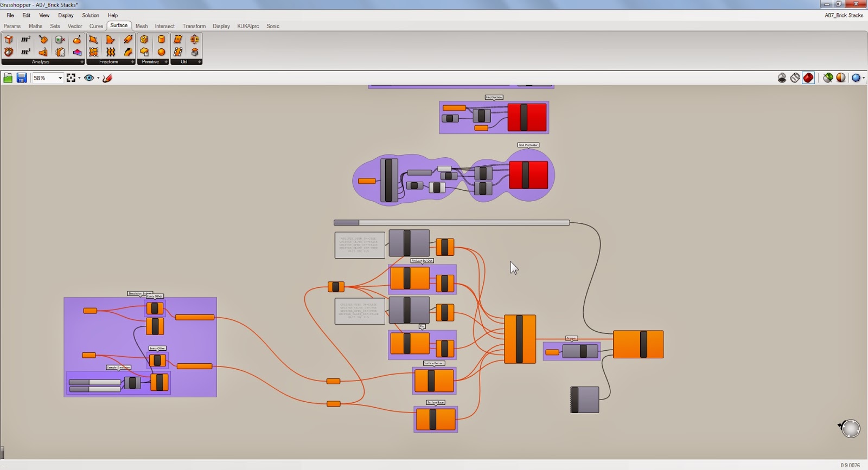Select the cap holes box icon in Util
The height and width of the screenshot is (470, 868).
click(195, 52)
